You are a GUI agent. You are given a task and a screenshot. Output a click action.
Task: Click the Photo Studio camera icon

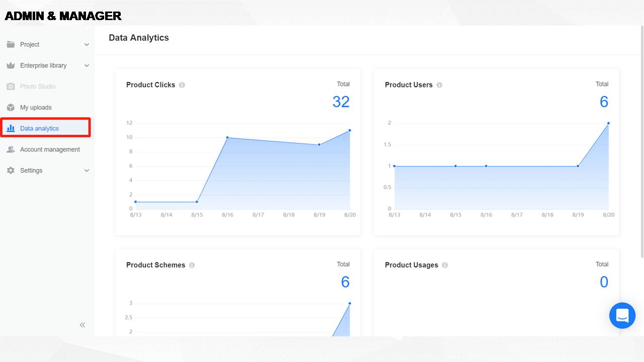11,86
